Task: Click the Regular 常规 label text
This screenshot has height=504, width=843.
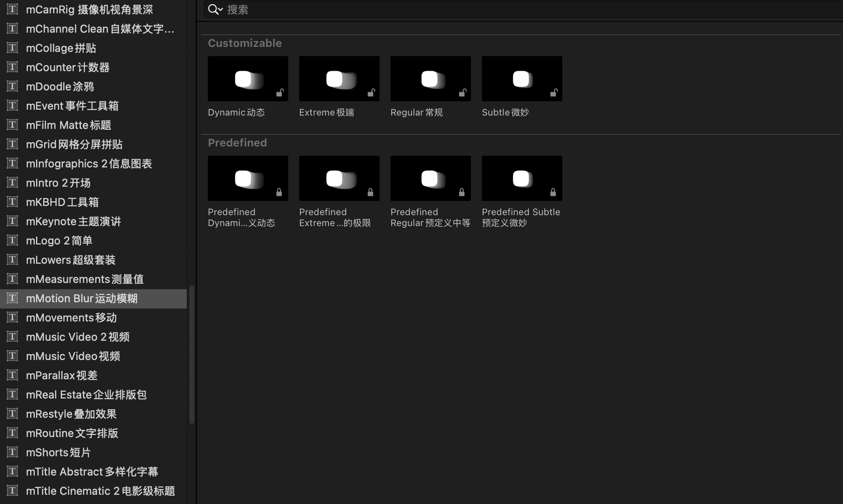Action: (x=416, y=112)
